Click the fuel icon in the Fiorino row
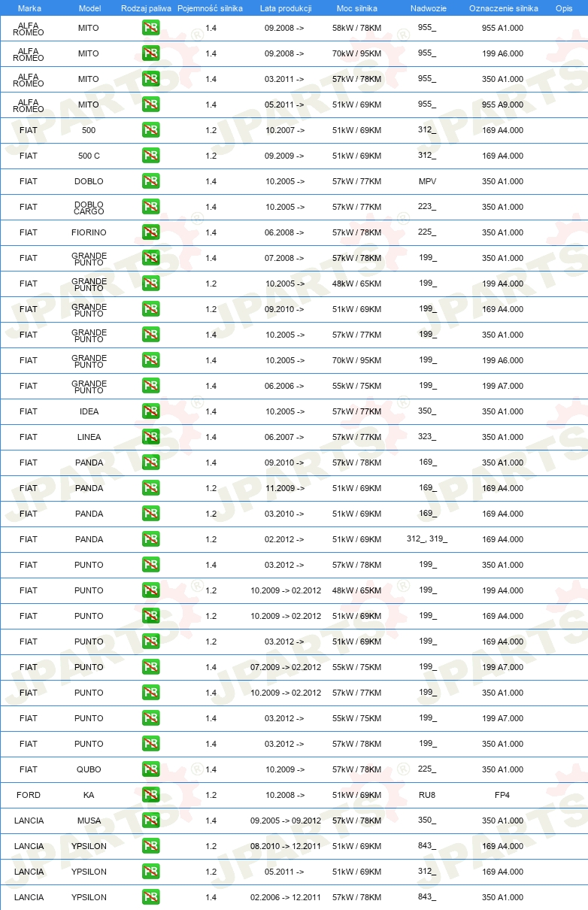 click(x=150, y=232)
